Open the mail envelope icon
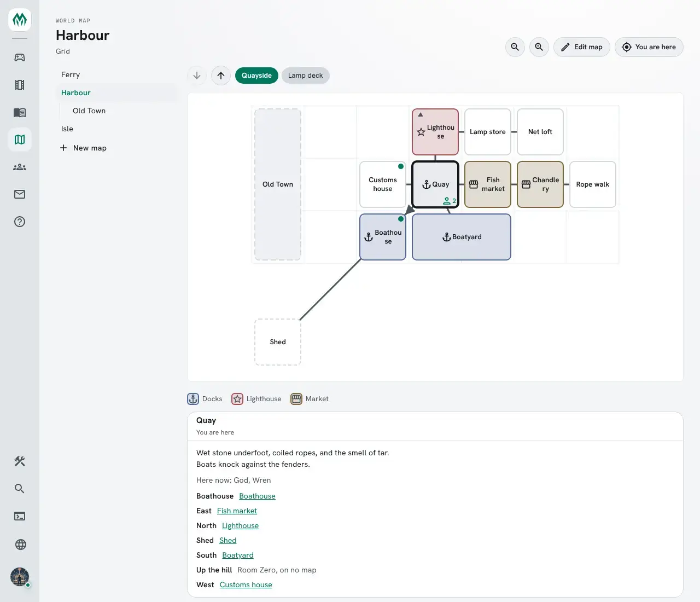This screenshot has width=700, height=602. click(x=20, y=194)
